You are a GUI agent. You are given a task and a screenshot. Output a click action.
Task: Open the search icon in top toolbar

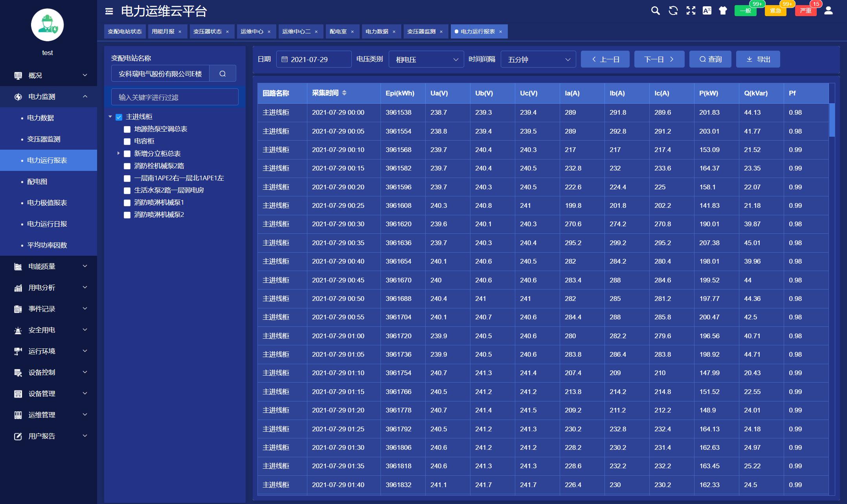click(655, 11)
